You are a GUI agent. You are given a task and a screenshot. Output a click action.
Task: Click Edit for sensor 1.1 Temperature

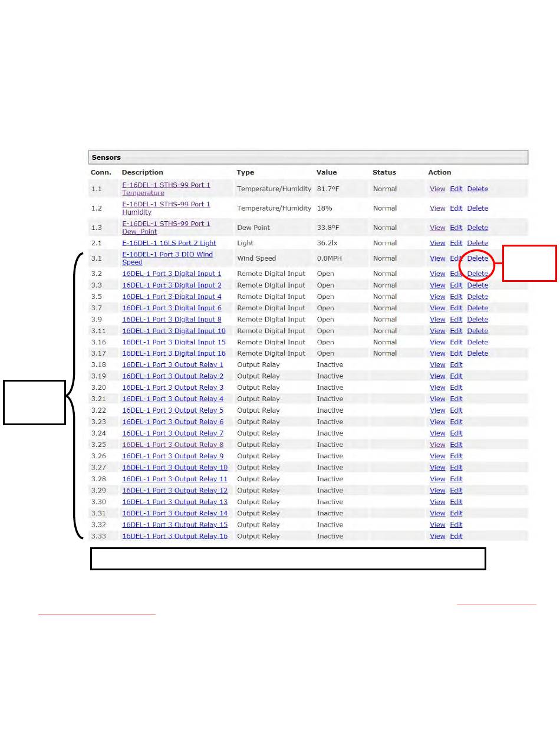[456, 189]
